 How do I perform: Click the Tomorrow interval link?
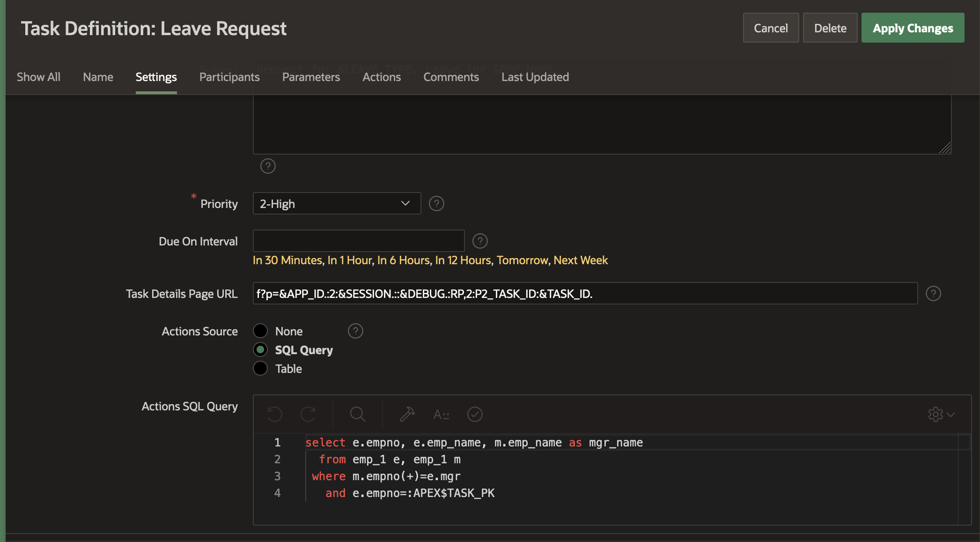[522, 260]
